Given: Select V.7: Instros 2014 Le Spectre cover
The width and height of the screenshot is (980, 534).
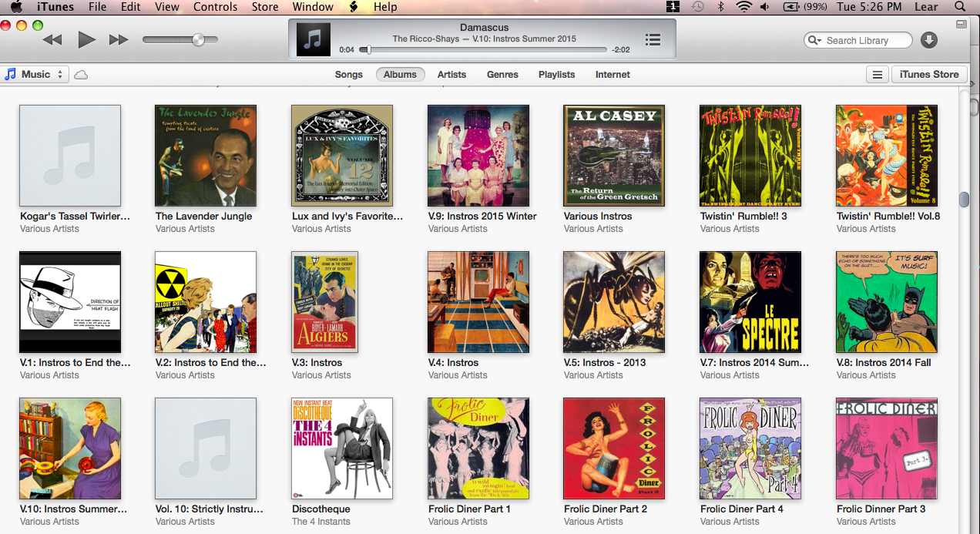Looking at the screenshot, I should 750,302.
